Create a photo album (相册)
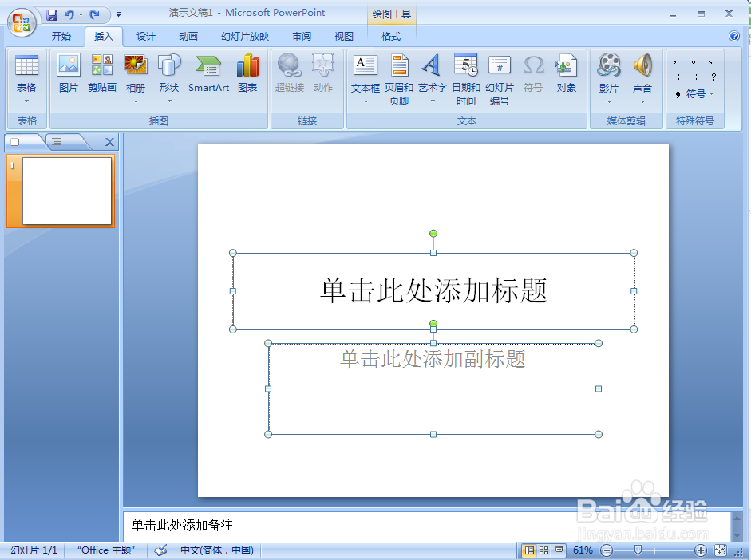Screen dimensions: 751x560 pyautogui.click(x=136, y=78)
